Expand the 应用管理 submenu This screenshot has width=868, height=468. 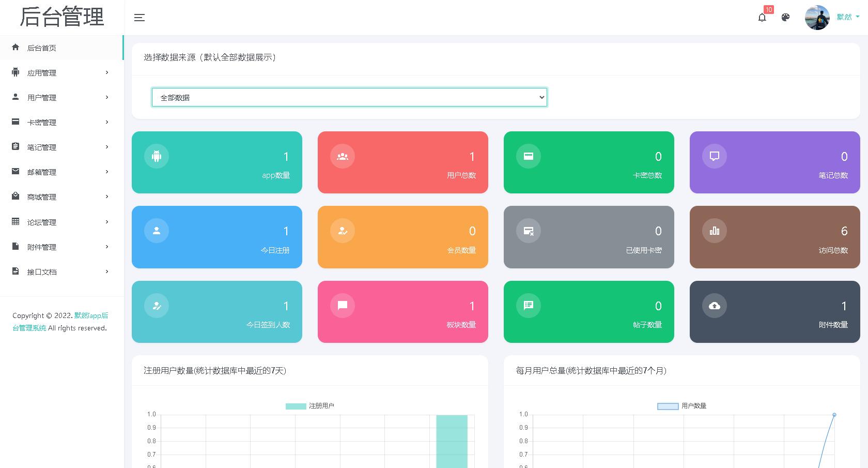41,72
